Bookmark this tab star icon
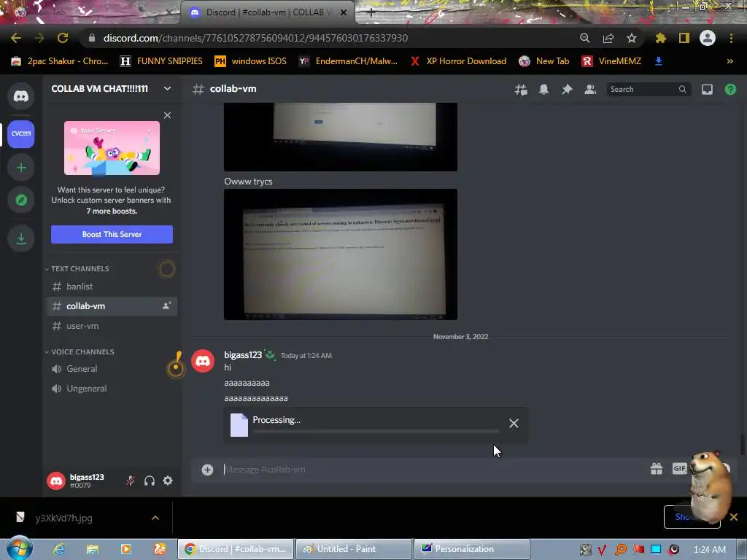Image resolution: width=747 pixels, height=560 pixels. (631, 38)
